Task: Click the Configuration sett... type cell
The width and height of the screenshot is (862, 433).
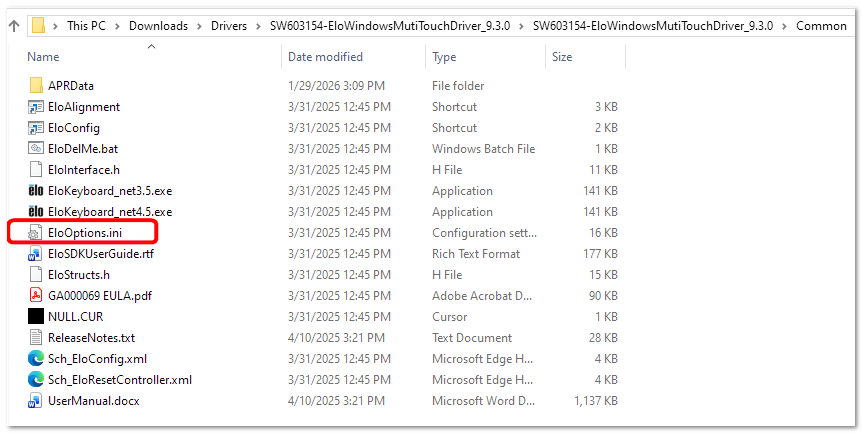Action: tap(484, 232)
